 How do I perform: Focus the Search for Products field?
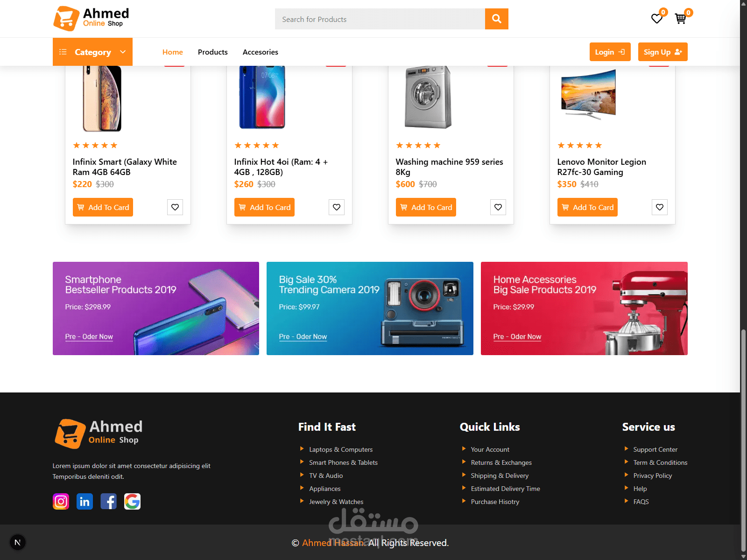380,19
